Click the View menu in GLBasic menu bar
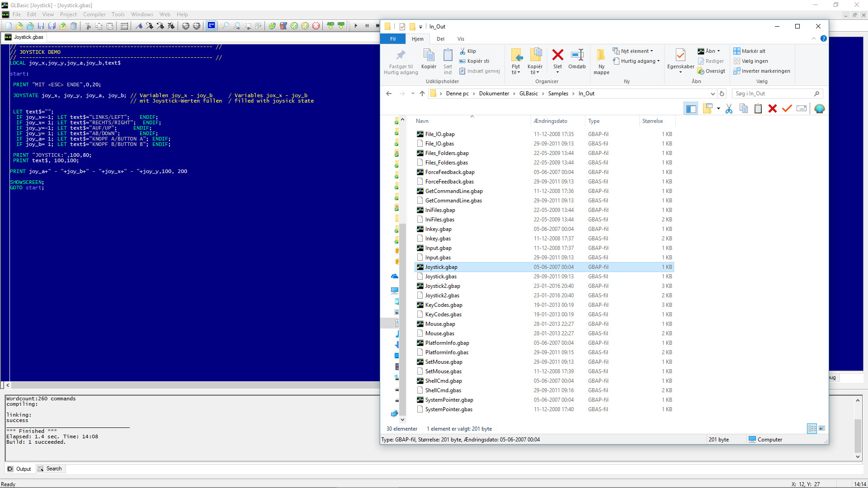 click(47, 14)
